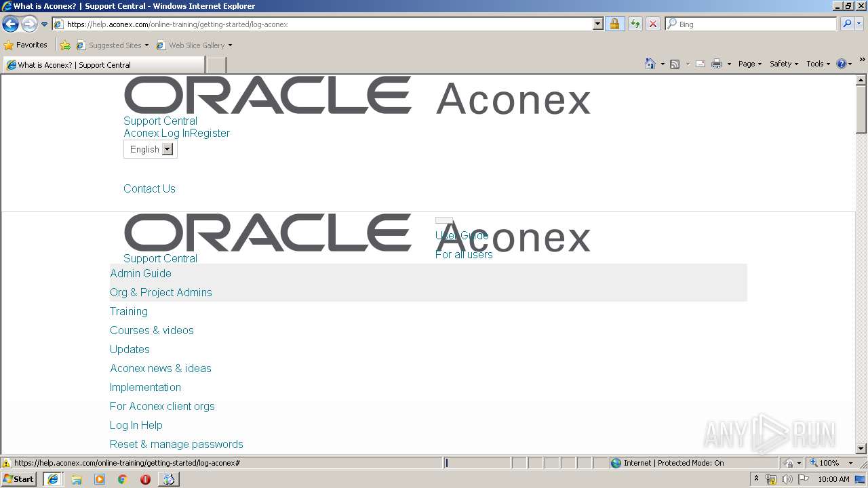Show hidden system tray icons arrow
The height and width of the screenshot is (488, 868).
tap(756, 479)
